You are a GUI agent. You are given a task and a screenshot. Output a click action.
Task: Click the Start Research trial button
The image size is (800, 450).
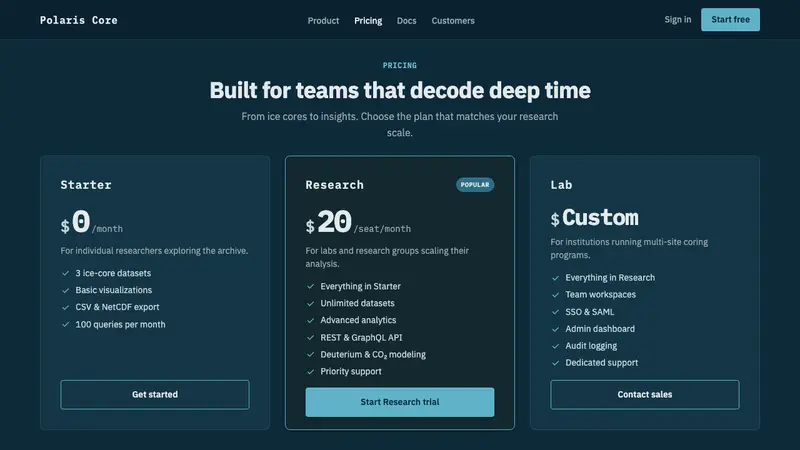pyautogui.click(x=399, y=402)
